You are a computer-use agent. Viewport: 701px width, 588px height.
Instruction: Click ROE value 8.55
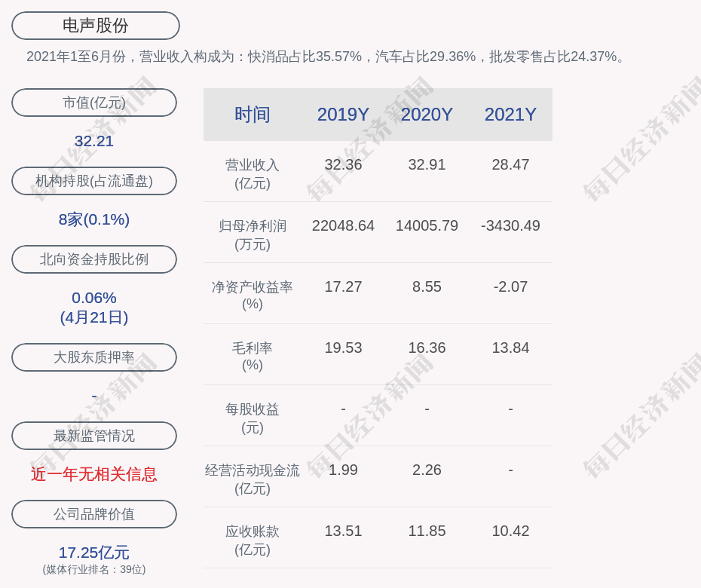(427, 286)
